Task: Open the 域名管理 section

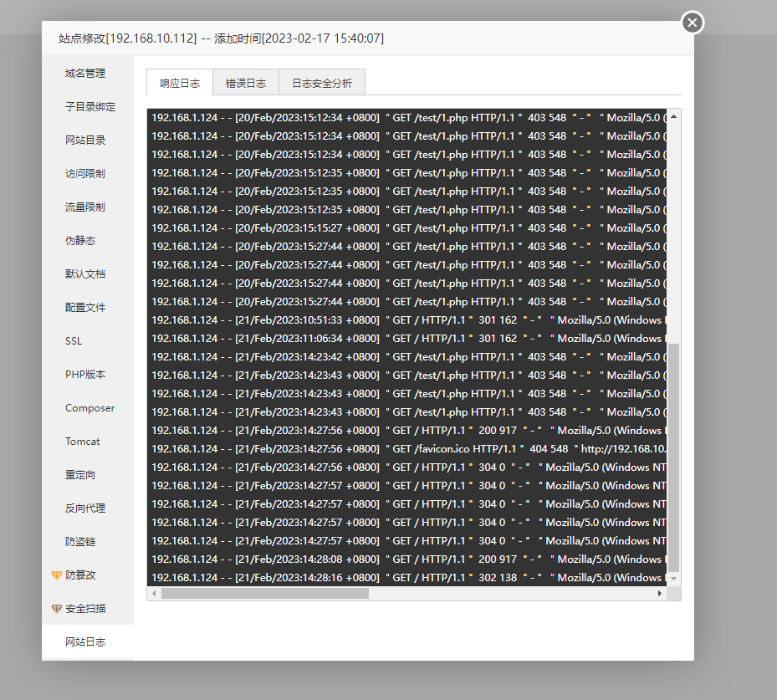Action: [x=85, y=74]
